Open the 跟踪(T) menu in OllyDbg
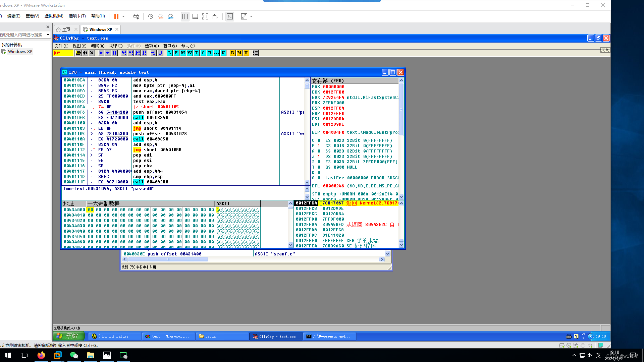The image size is (644, 362). [116, 46]
